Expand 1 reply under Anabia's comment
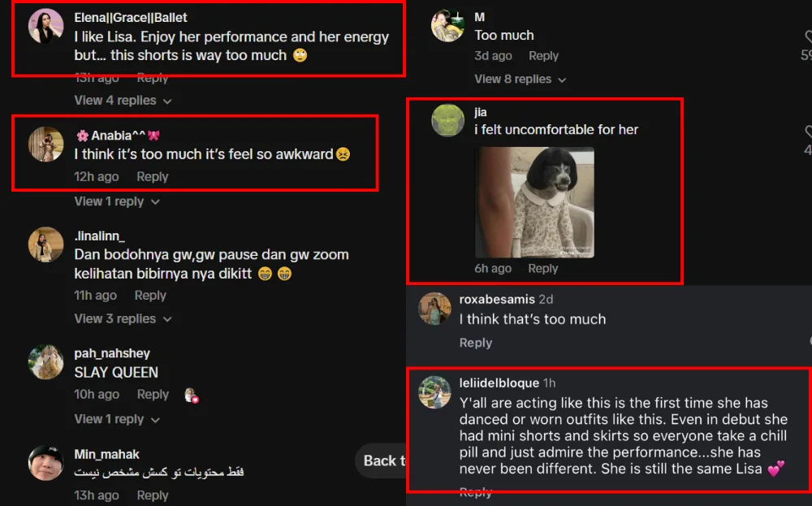 click(117, 201)
